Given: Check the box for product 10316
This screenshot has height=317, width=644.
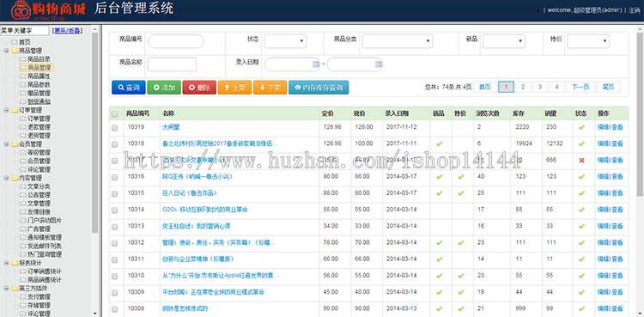Looking at the screenshot, I should (x=114, y=177).
